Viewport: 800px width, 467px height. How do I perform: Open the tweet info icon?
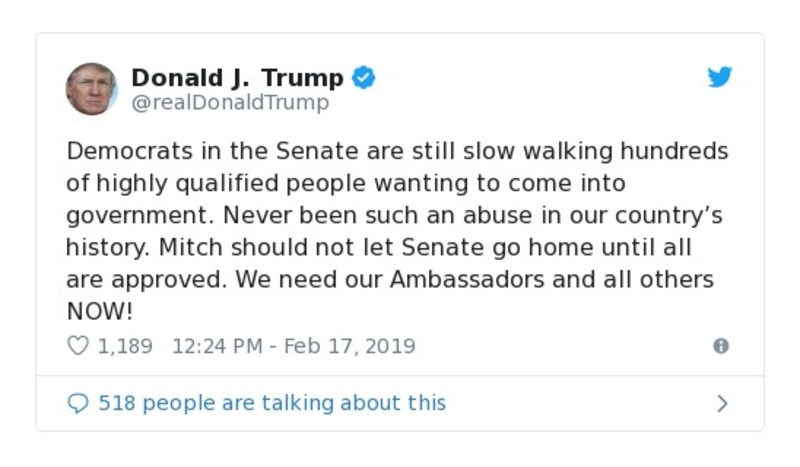720,346
